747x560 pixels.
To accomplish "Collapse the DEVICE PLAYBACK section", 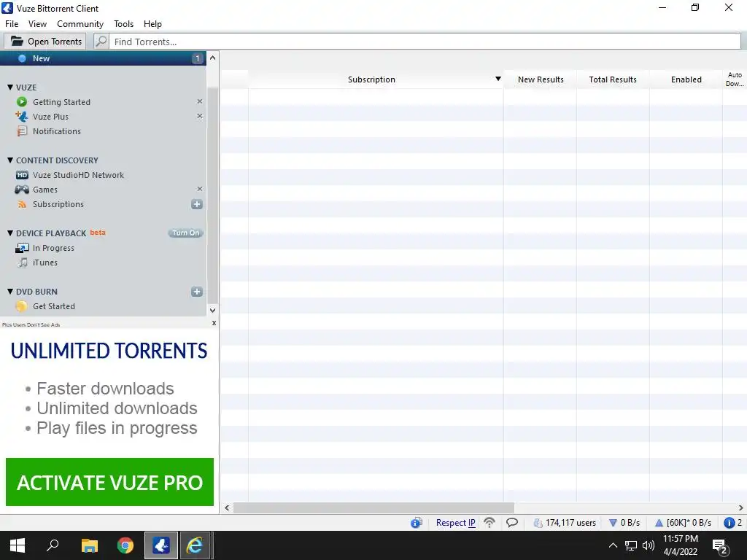I will [x=10, y=233].
